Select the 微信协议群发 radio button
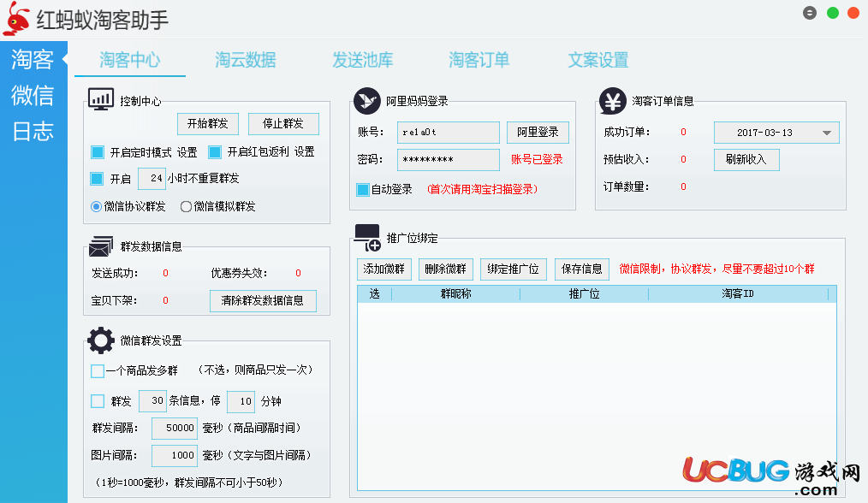This screenshot has width=868, height=503. pyautogui.click(x=96, y=206)
